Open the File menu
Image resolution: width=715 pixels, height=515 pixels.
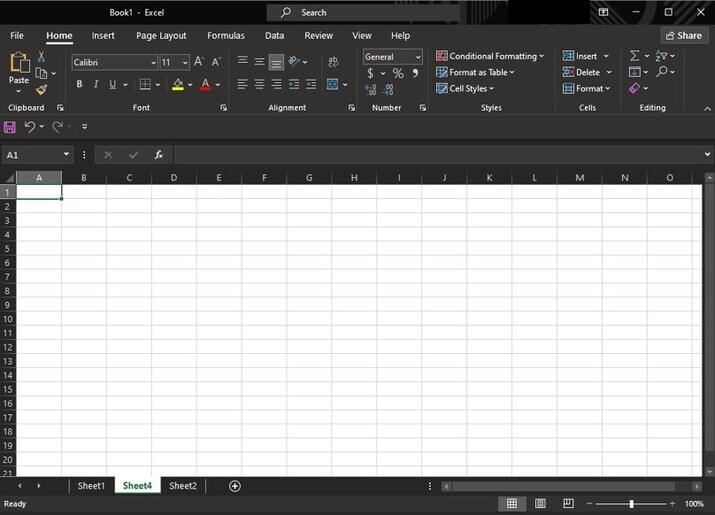point(17,36)
